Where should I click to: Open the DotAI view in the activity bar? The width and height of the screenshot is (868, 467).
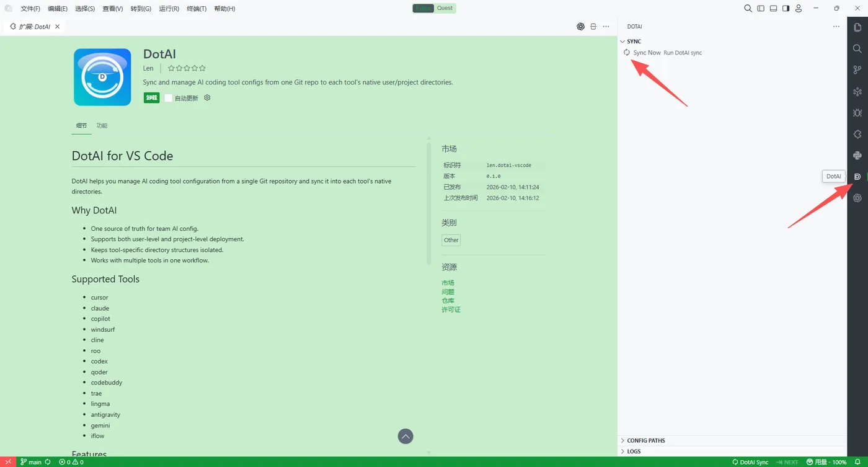tap(857, 177)
